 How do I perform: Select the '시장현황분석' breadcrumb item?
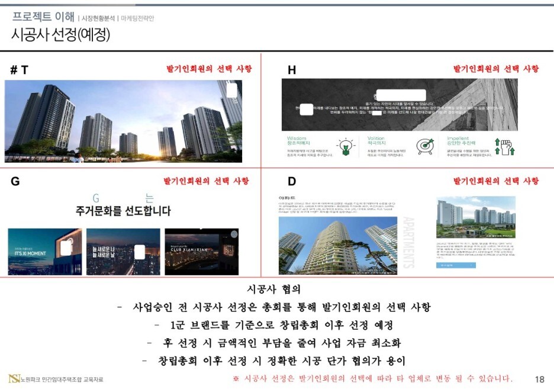pos(98,18)
